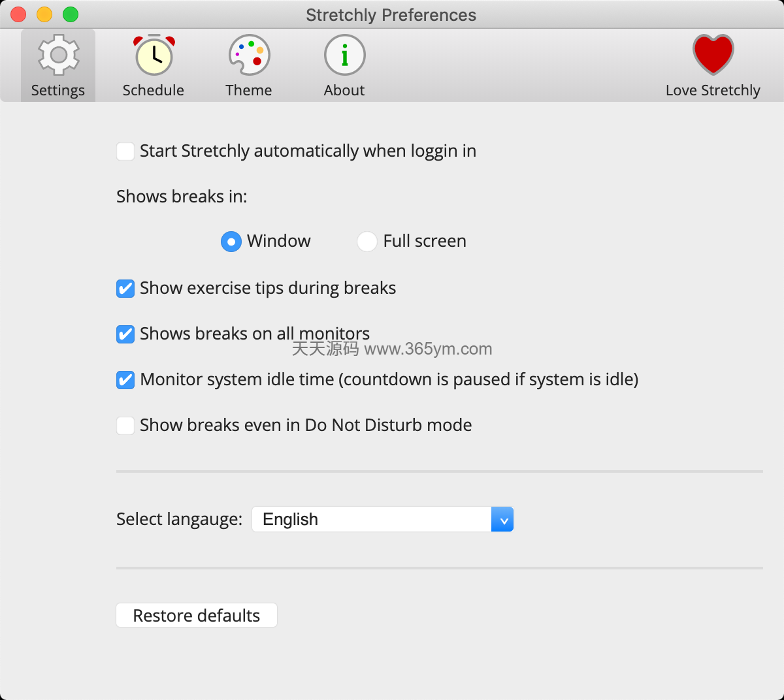Turn off Monitor system idle time
Image resolution: width=784 pixels, height=700 pixels.
[125, 380]
